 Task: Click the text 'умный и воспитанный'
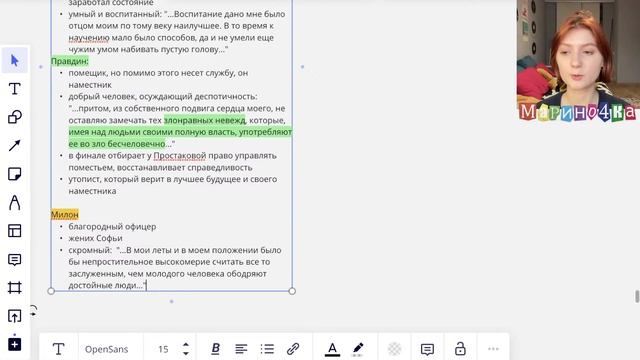(115, 14)
